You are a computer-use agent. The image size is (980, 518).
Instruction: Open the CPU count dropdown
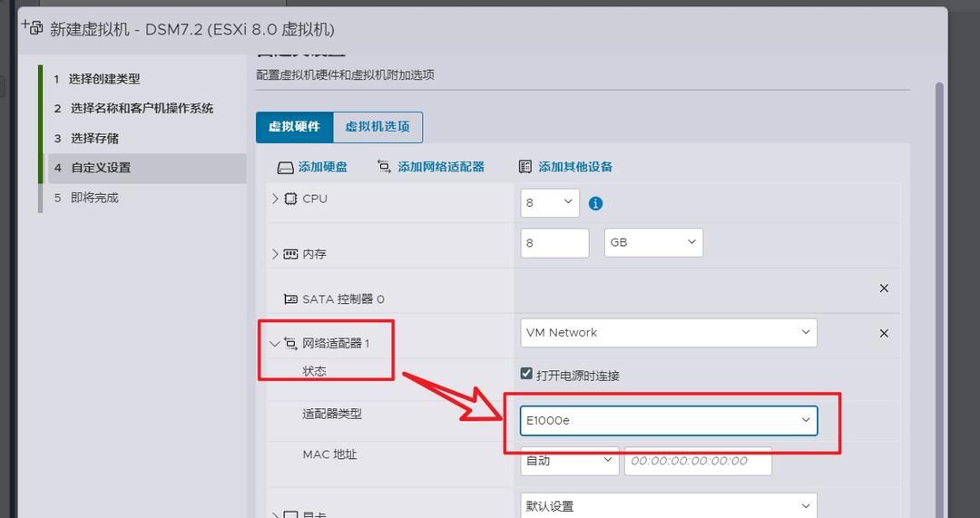(550, 202)
